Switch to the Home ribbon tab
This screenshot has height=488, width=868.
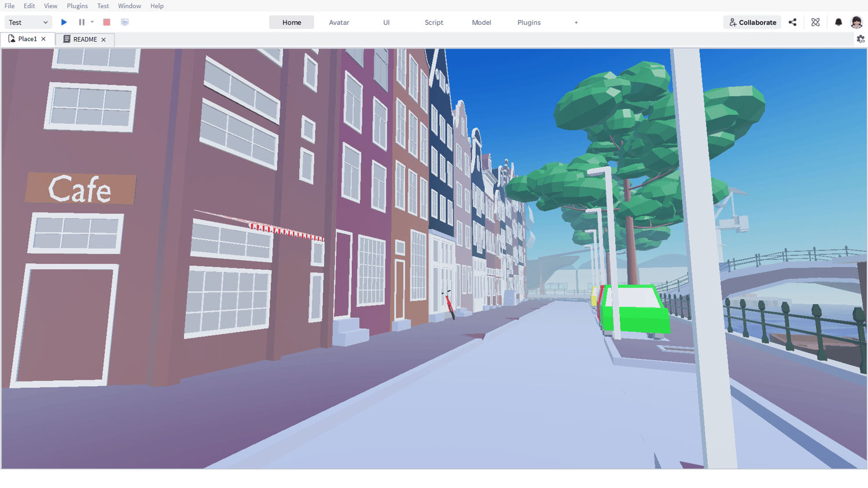click(292, 23)
